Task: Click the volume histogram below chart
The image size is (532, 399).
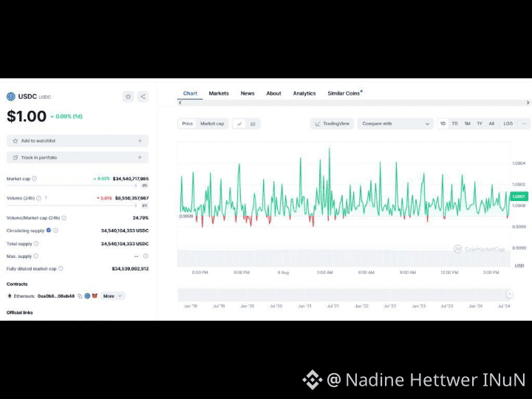Action: 344,258
